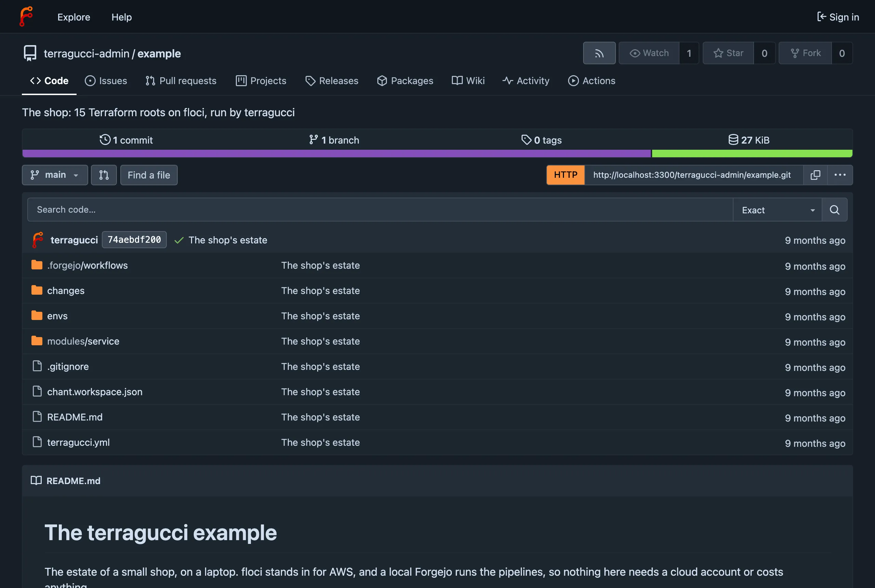Open the modules/service folder
This screenshot has width=875, height=588.
tap(83, 341)
